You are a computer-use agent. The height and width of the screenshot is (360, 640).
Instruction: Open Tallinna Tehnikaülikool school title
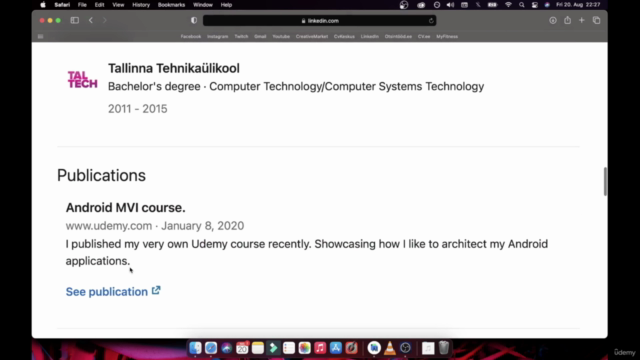pos(173,68)
